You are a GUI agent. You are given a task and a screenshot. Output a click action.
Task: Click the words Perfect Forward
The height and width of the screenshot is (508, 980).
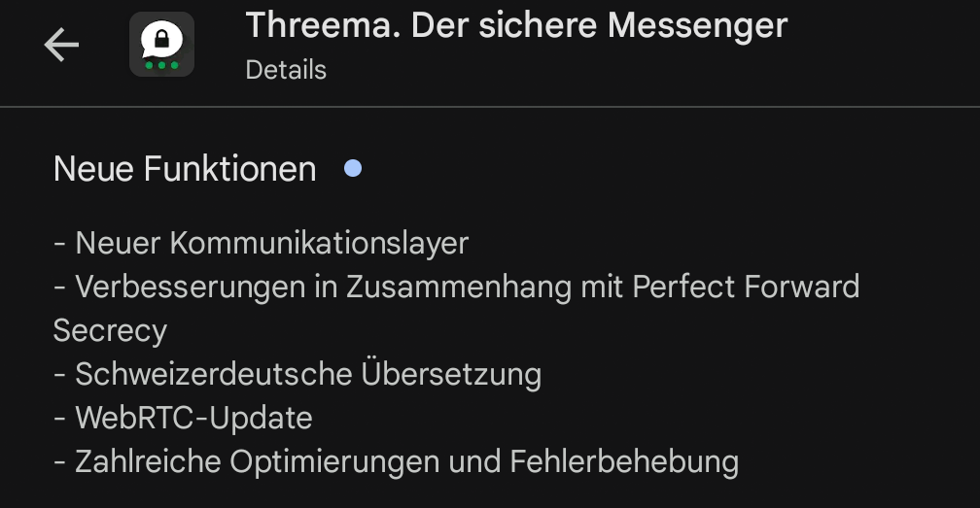pos(746,287)
